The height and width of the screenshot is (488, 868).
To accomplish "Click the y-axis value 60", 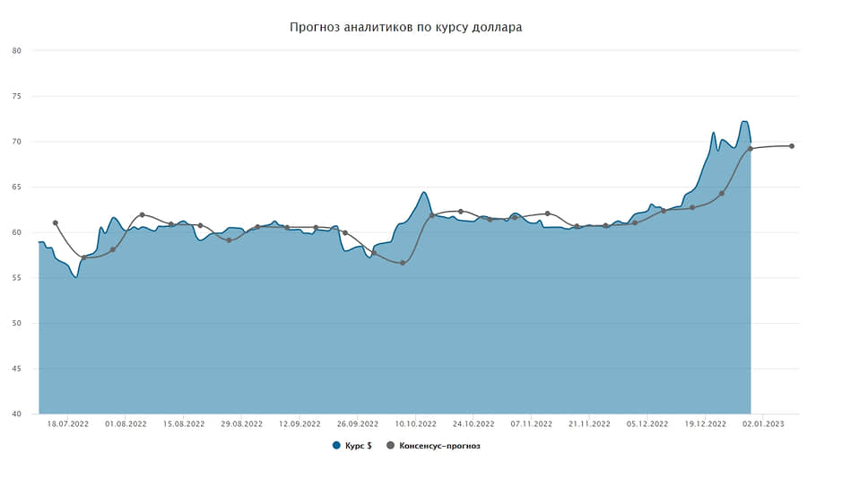I will tap(17, 232).
